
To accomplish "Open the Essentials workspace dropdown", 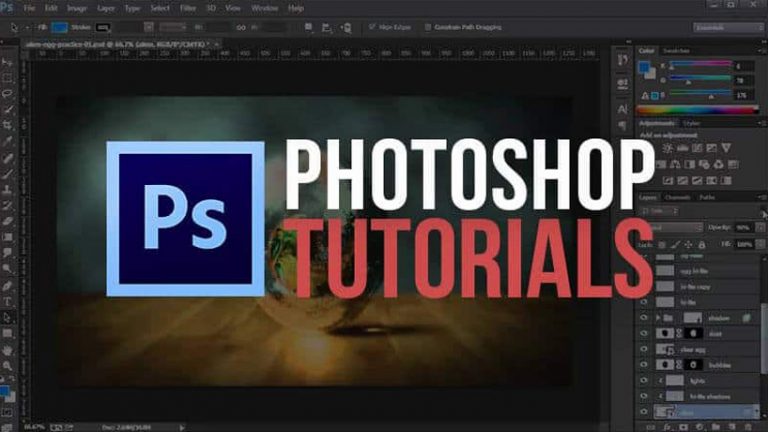I will tap(728, 27).
